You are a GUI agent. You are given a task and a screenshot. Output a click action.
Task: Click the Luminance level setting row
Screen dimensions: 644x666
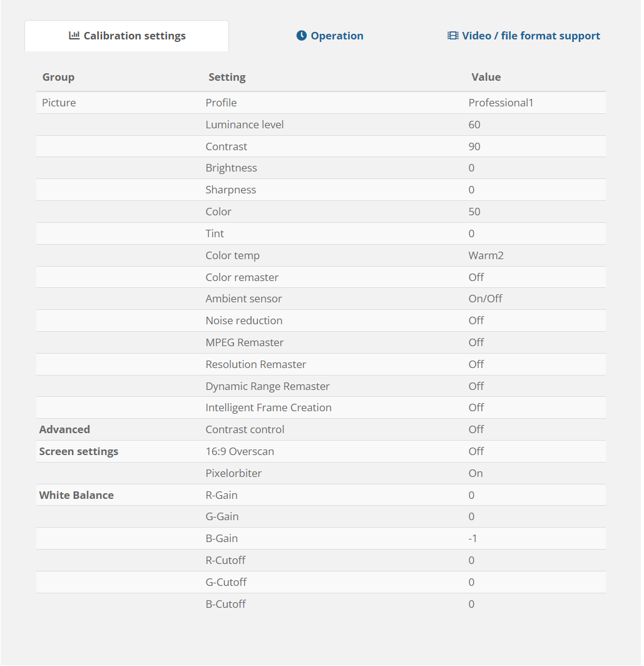click(245, 125)
